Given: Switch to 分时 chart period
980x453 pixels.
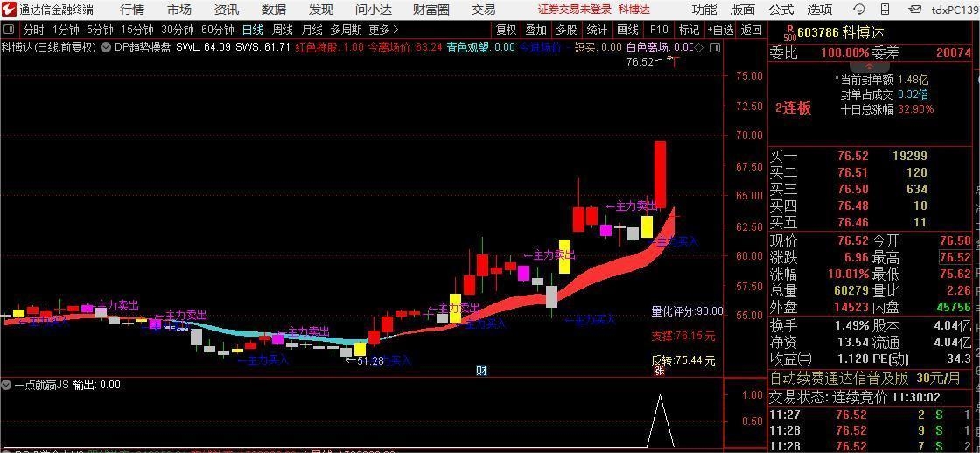Looking at the screenshot, I should pos(34,30).
